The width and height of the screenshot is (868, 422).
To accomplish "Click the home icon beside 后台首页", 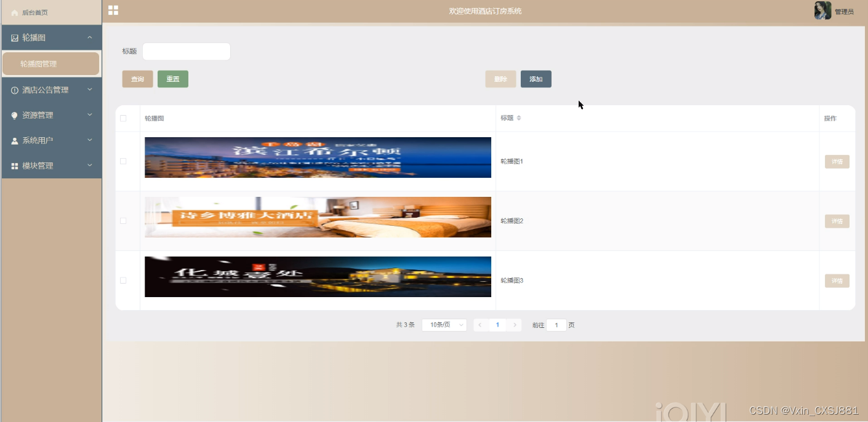I will click(x=15, y=13).
